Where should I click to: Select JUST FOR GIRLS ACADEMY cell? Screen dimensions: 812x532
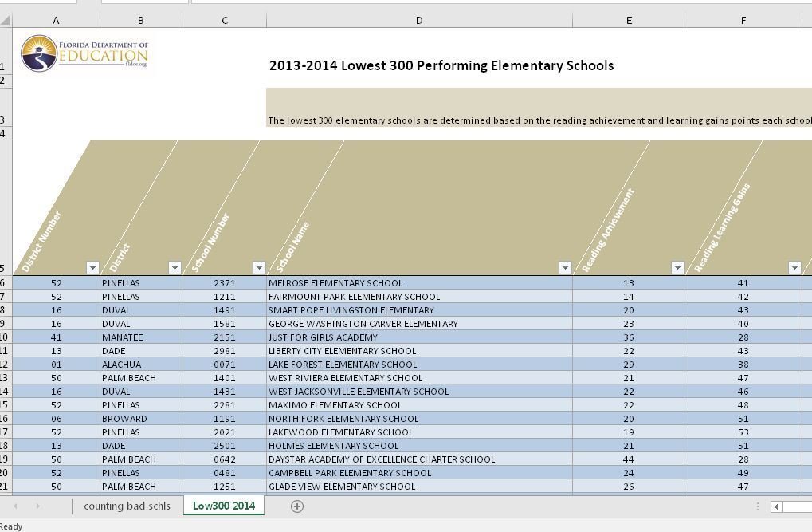point(419,337)
